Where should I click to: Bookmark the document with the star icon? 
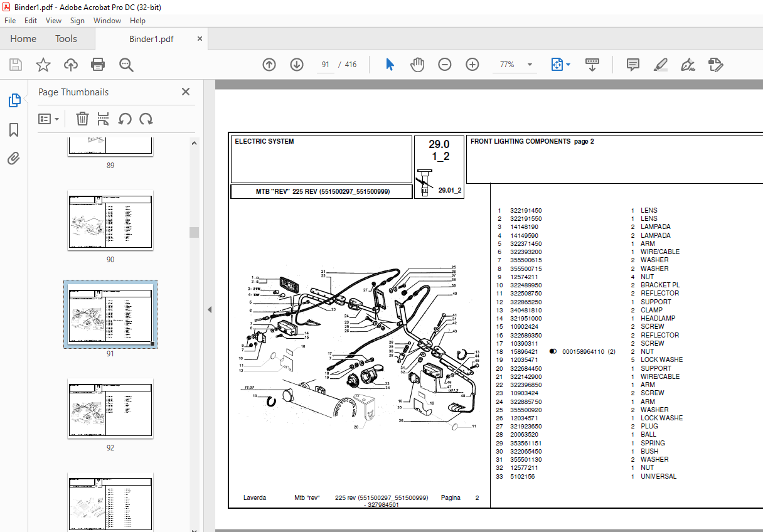point(43,65)
